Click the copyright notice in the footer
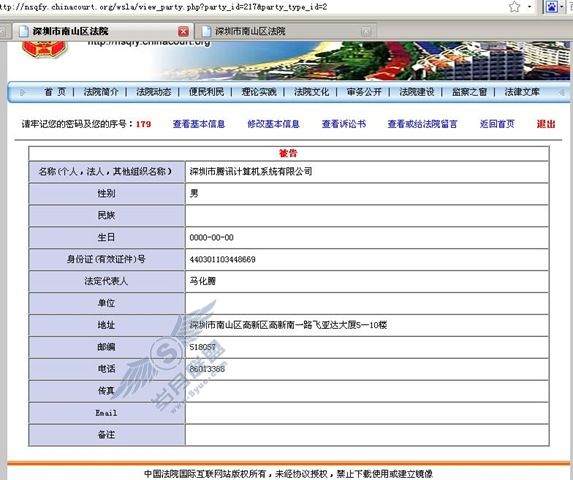 click(x=288, y=474)
